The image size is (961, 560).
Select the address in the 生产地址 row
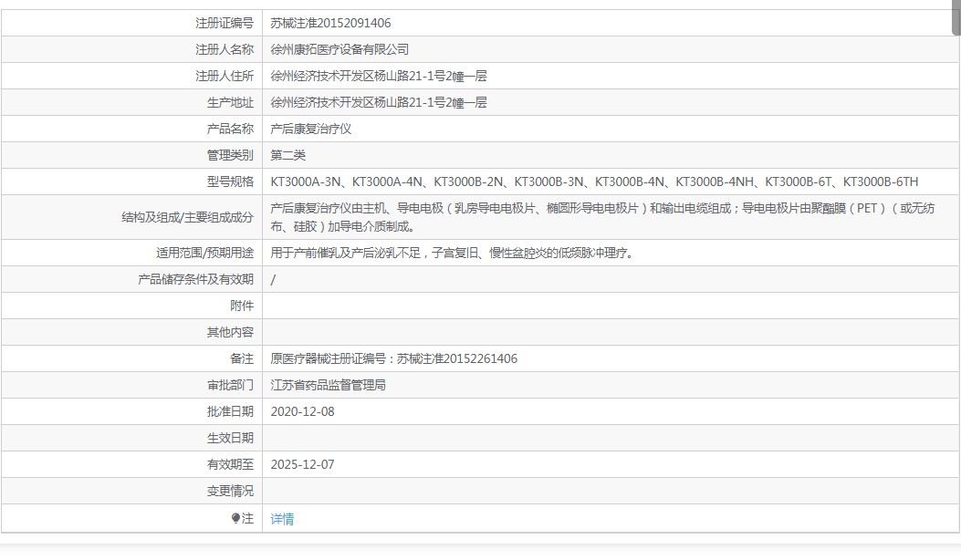coord(379,102)
